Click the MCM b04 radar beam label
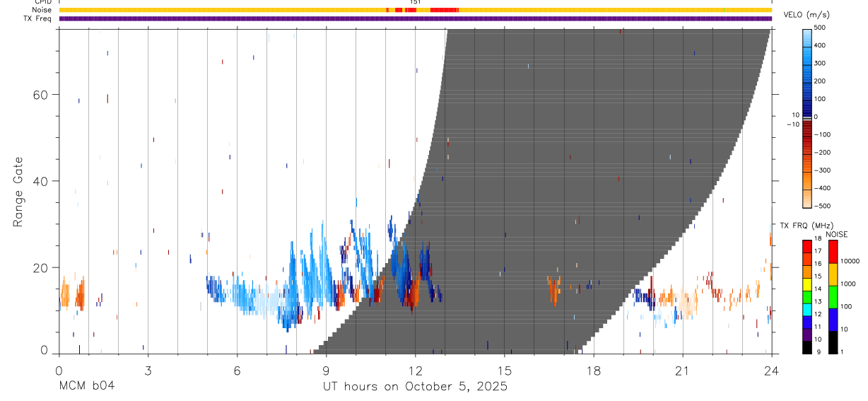The height and width of the screenshot is (401, 868). [x=86, y=387]
